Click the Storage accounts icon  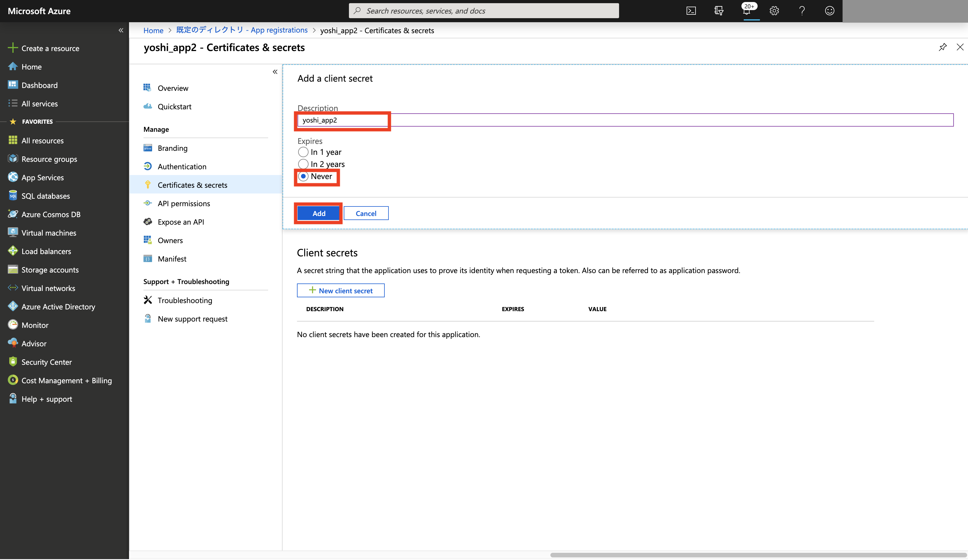click(13, 269)
